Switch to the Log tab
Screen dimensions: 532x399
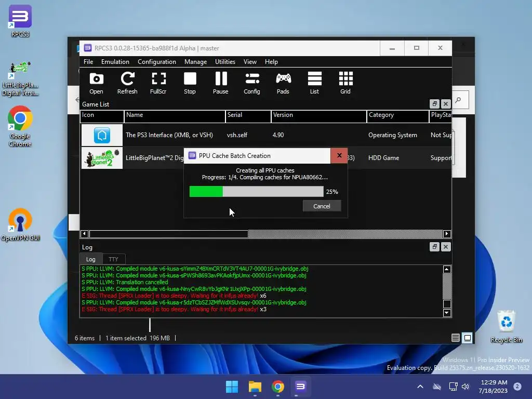click(x=90, y=259)
